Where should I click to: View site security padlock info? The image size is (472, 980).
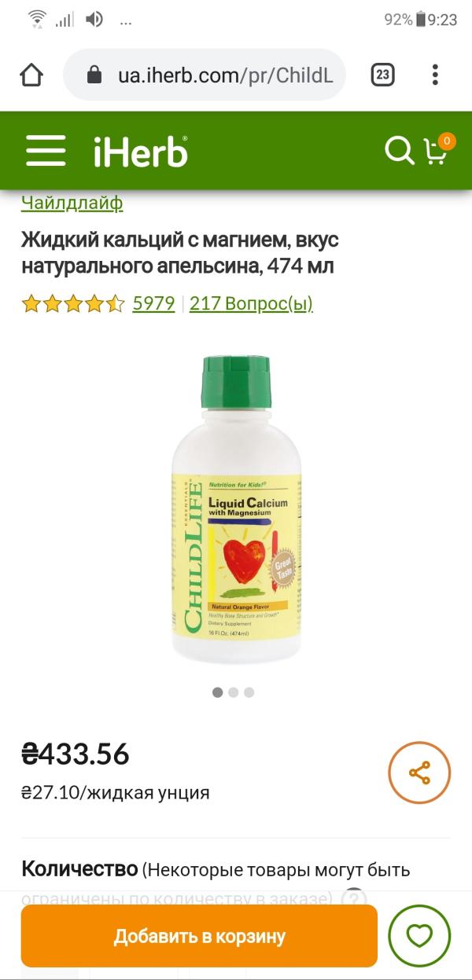pyautogui.click(x=94, y=75)
